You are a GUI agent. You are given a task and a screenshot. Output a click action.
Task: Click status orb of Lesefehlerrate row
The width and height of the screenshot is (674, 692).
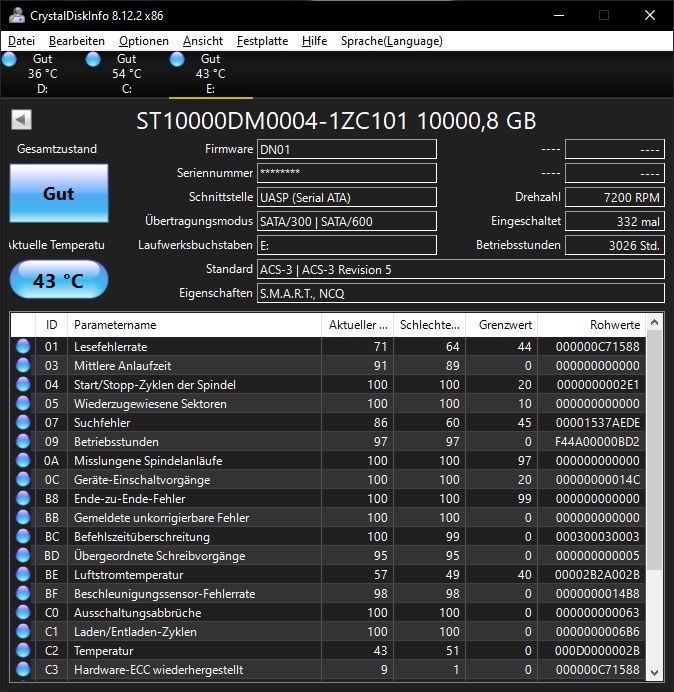[23, 346]
